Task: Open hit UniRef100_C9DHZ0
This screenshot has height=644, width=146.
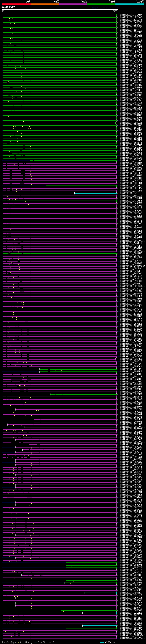Action: [x=131, y=25]
